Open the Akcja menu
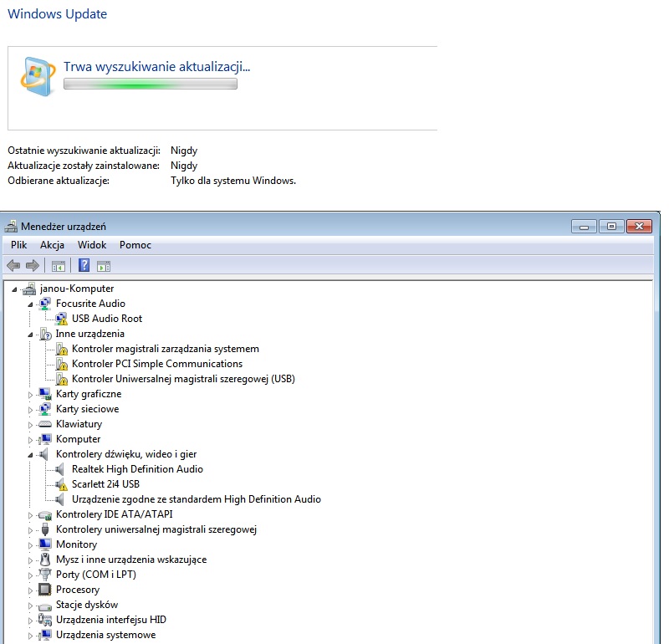Screen dimensions: 669x644 52,245
